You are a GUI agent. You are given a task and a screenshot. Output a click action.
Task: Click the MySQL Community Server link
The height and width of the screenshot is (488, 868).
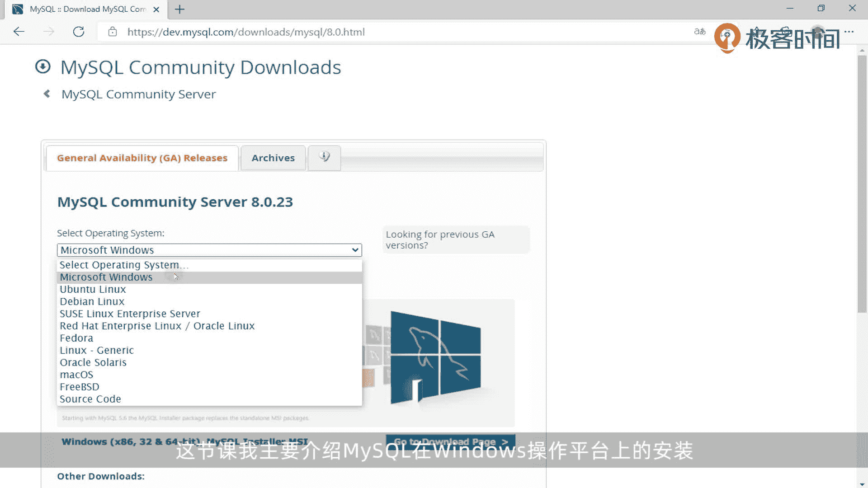pos(138,94)
